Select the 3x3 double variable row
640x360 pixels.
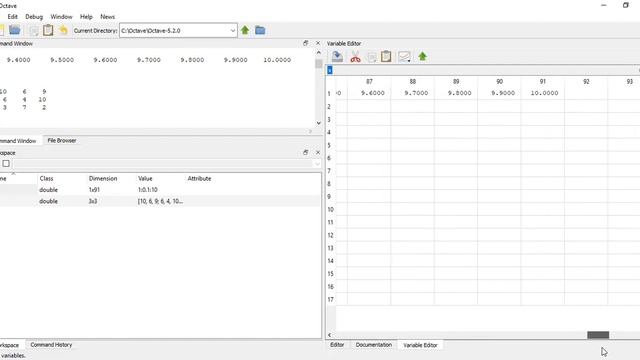tap(160, 201)
